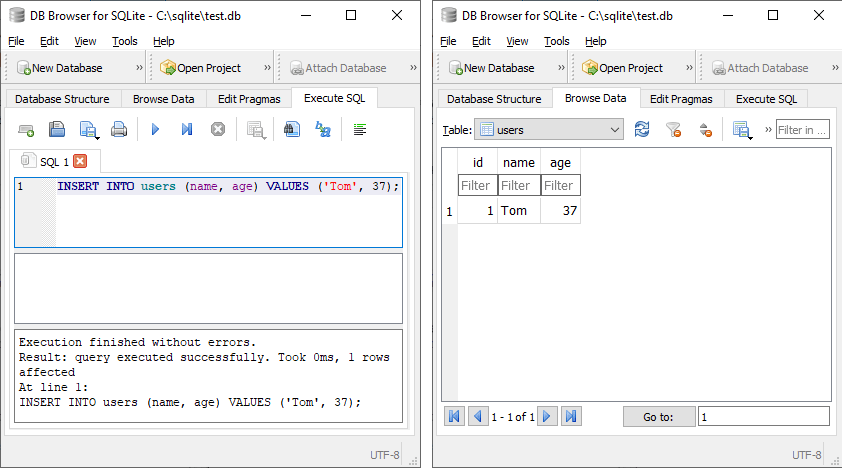The image size is (842, 469).
Task: Click the Execute current line icon
Action: 186,129
